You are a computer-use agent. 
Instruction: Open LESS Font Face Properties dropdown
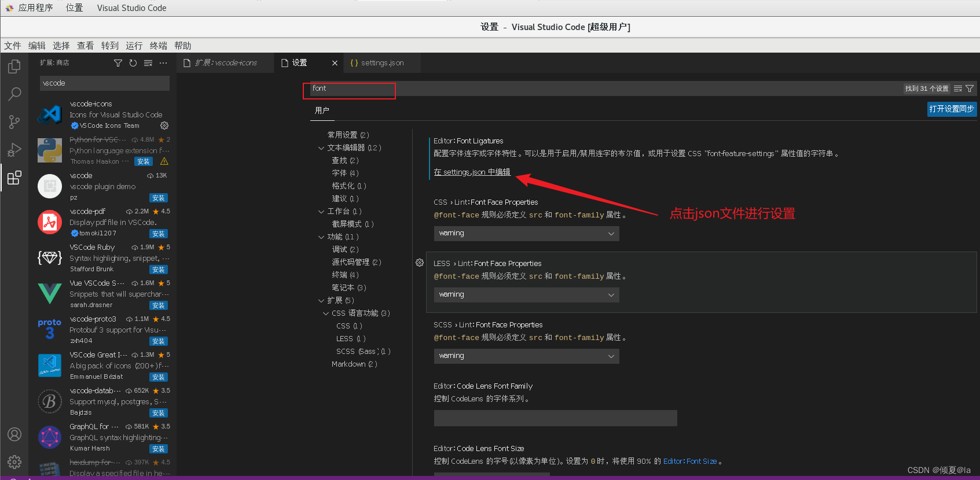click(526, 294)
